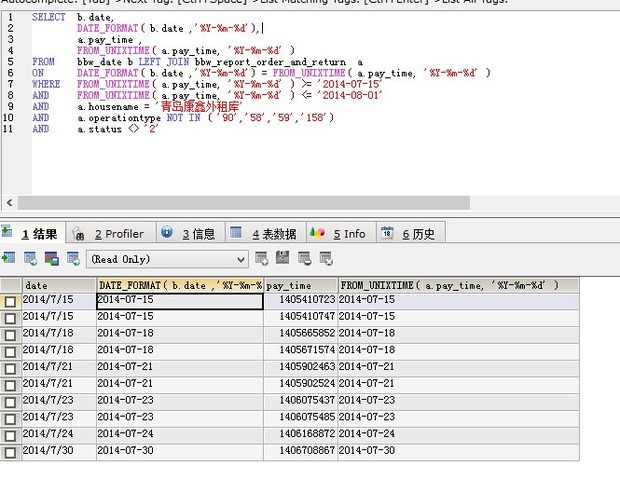The image size is (620, 493).
Task: Click bbw_report_order_and_return table name on line 5
Action: point(270,62)
